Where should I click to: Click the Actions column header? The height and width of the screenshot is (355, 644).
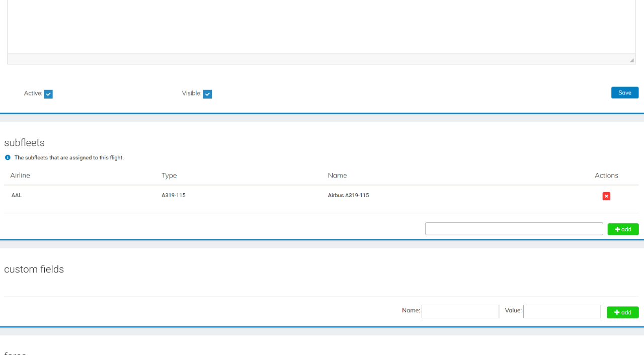[x=606, y=175]
